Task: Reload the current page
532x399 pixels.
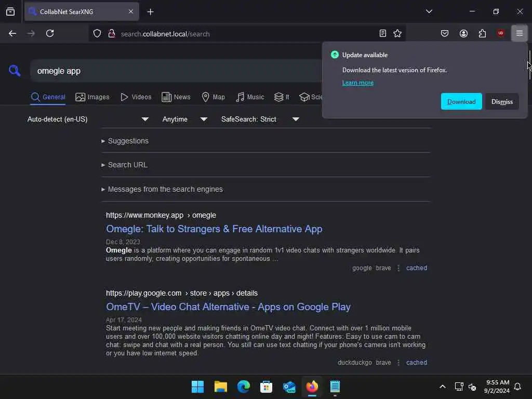Action: click(50, 33)
